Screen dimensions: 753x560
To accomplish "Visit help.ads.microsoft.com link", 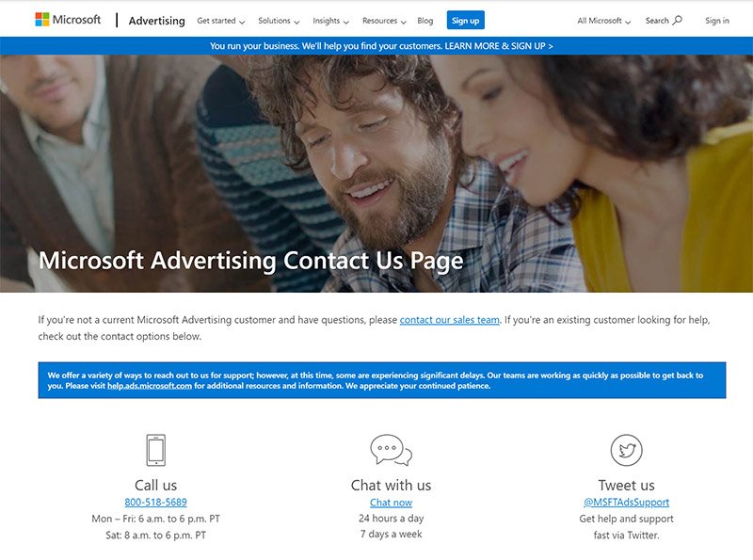I will pyautogui.click(x=150, y=386).
